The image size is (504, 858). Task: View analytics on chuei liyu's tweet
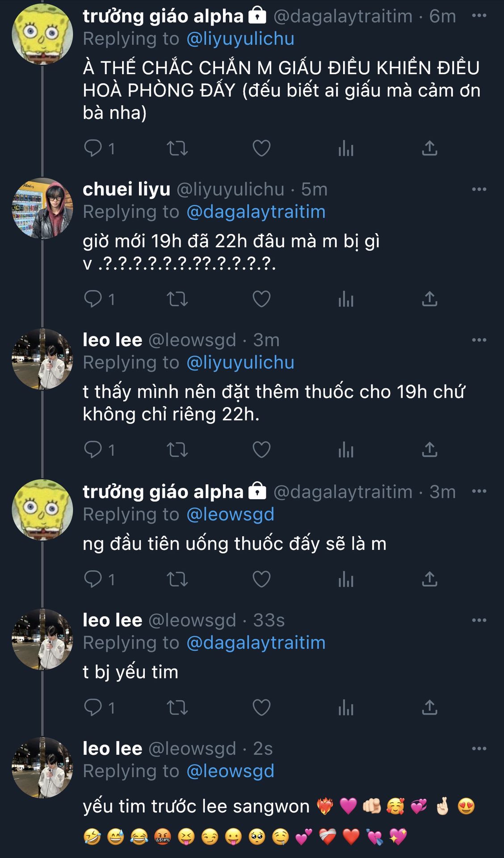(x=346, y=299)
